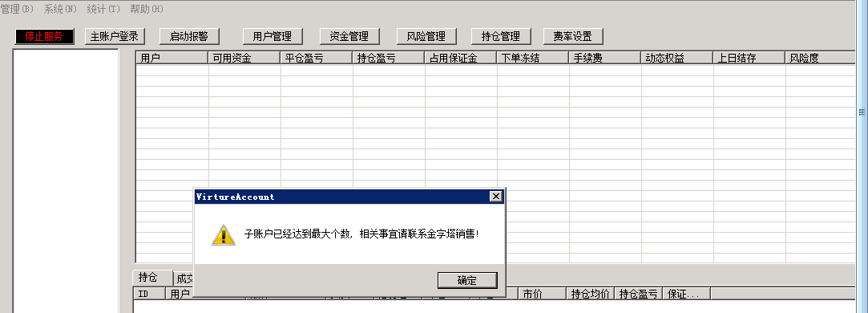Image resolution: width=868 pixels, height=313 pixels.
Task: Close the VirtureAccount dialog with X
Action: [496, 196]
